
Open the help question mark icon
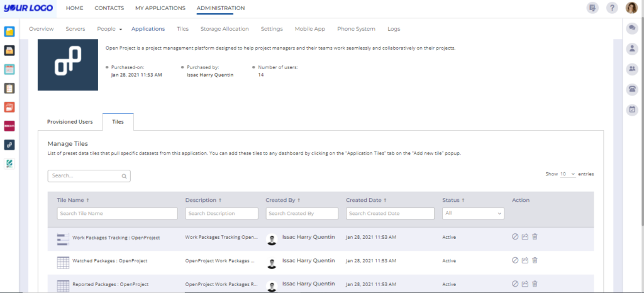coord(612,8)
